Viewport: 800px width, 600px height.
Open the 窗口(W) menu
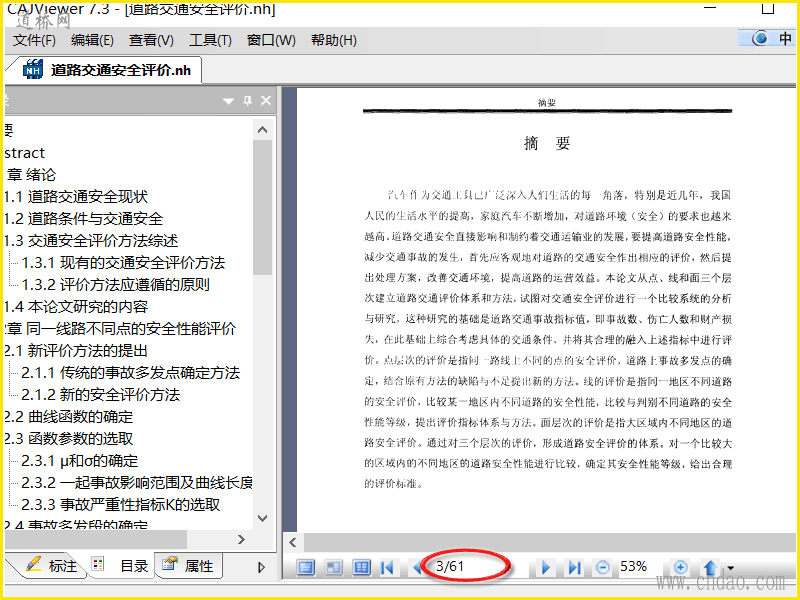pos(271,40)
